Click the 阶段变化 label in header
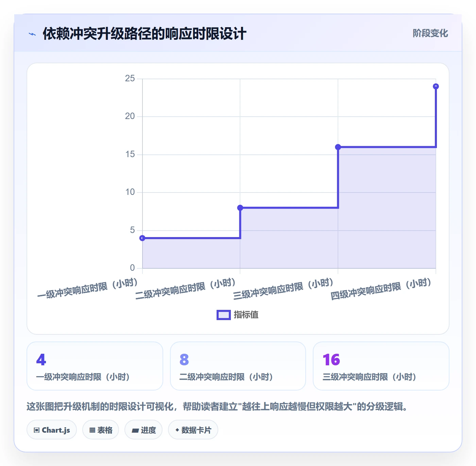The width and height of the screenshot is (476, 466). [430, 33]
